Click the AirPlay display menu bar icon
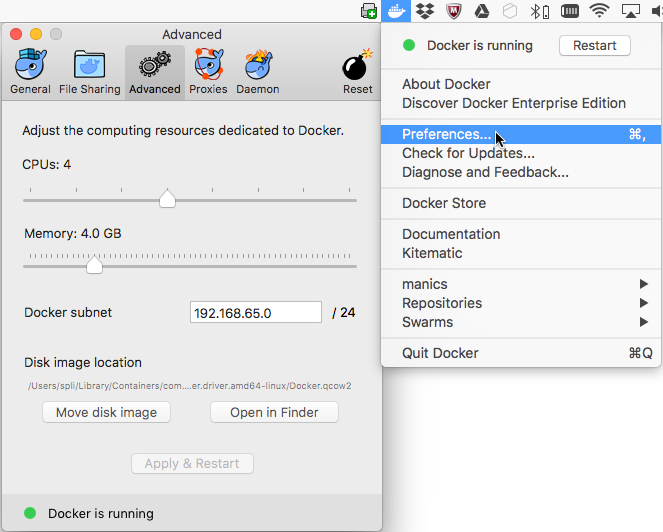The height and width of the screenshot is (532, 663). (x=630, y=11)
